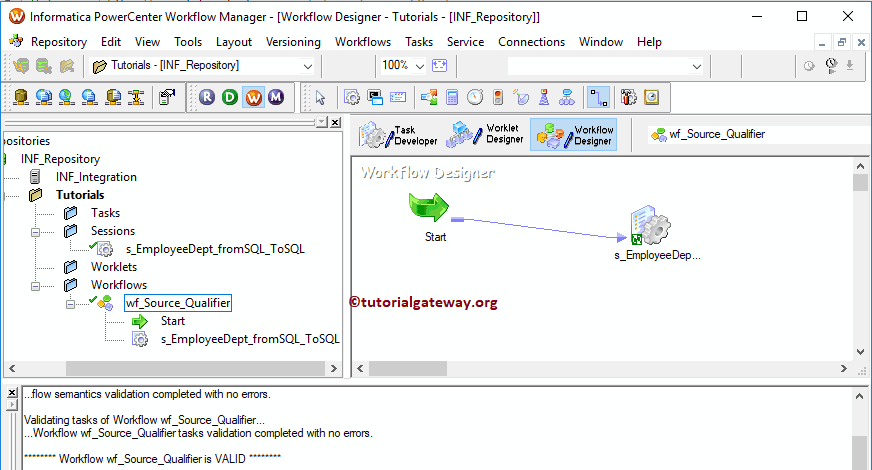The image size is (872, 470).
Task: Select the Tutorials folder in tree
Action: click(80, 195)
